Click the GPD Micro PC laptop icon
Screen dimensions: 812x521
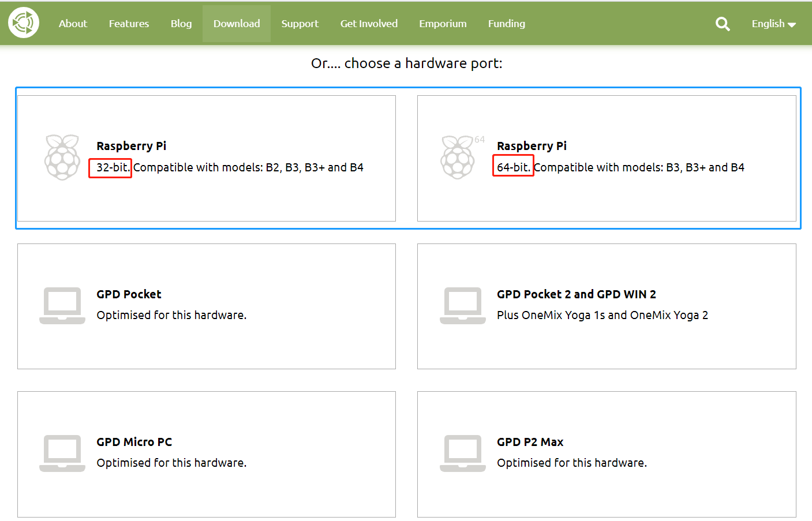[62, 453]
